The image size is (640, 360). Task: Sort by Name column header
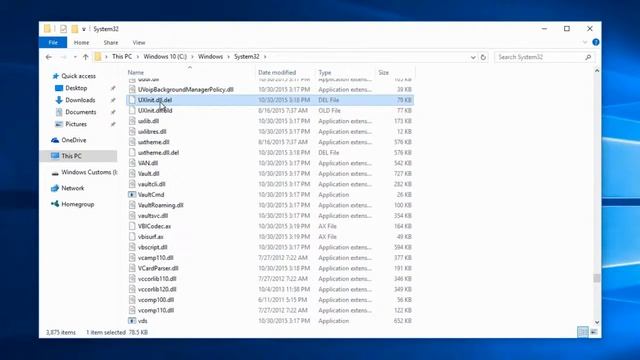pyautogui.click(x=136, y=73)
